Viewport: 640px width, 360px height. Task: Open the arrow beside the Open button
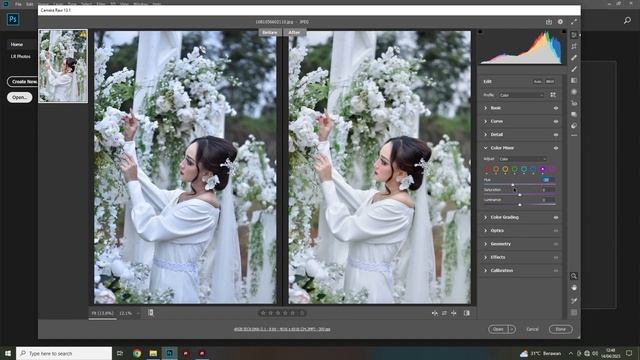512,329
